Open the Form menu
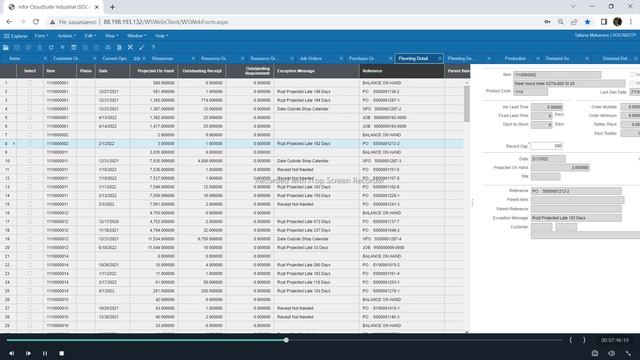The height and width of the screenshot is (360, 640). coord(41,36)
